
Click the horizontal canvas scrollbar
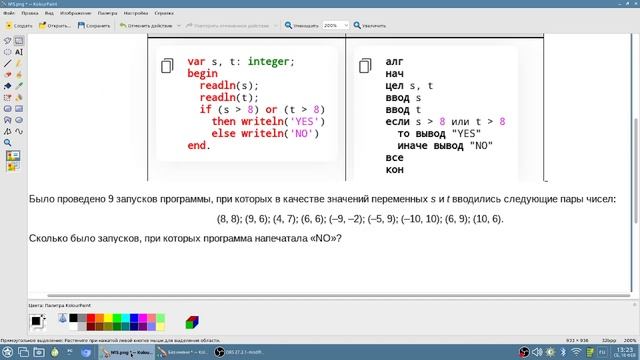pos(339,295)
